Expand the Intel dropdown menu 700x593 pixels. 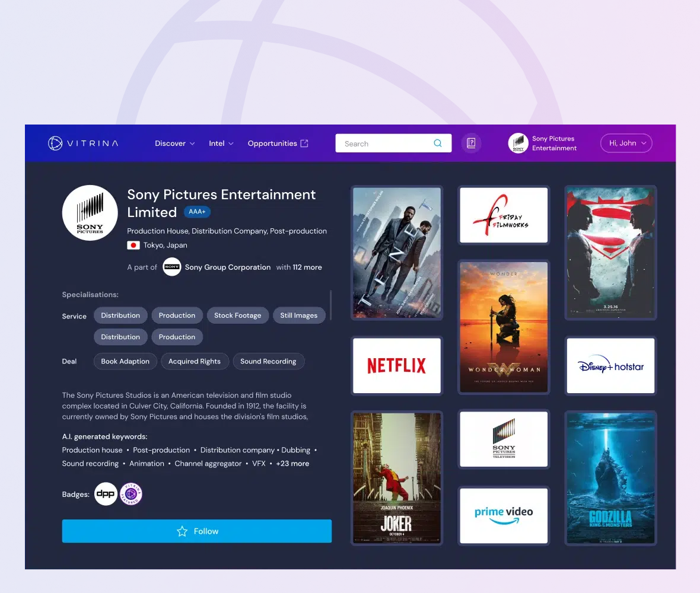(221, 144)
